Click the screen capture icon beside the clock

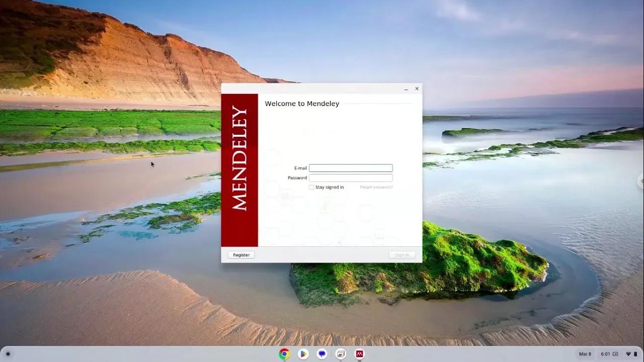pos(615,354)
